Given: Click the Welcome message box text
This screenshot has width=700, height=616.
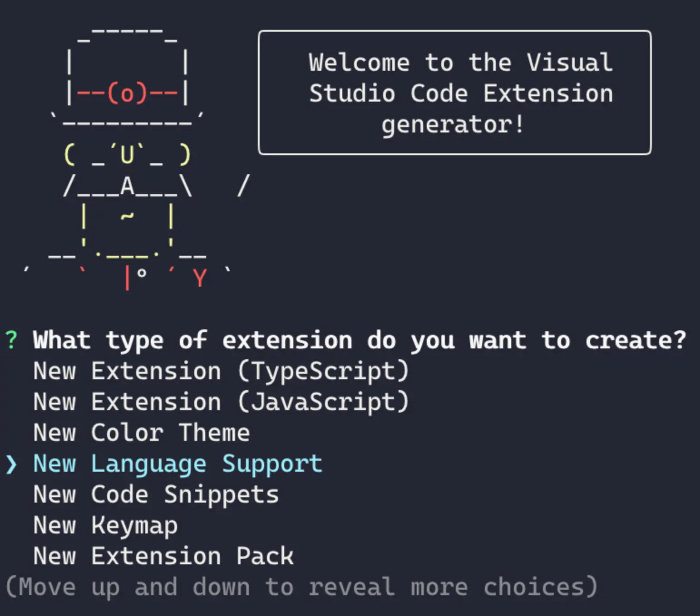Looking at the screenshot, I should click(x=460, y=78).
